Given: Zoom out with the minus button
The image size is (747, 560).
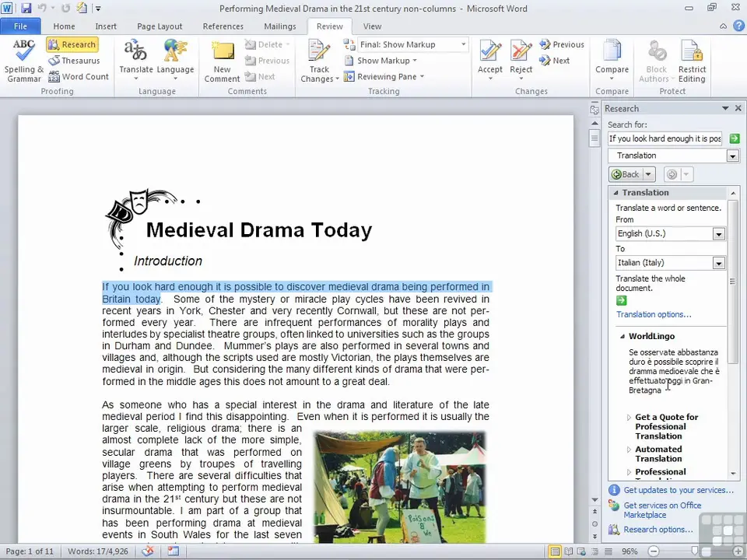Looking at the screenshot, I should tap(654, 551).
